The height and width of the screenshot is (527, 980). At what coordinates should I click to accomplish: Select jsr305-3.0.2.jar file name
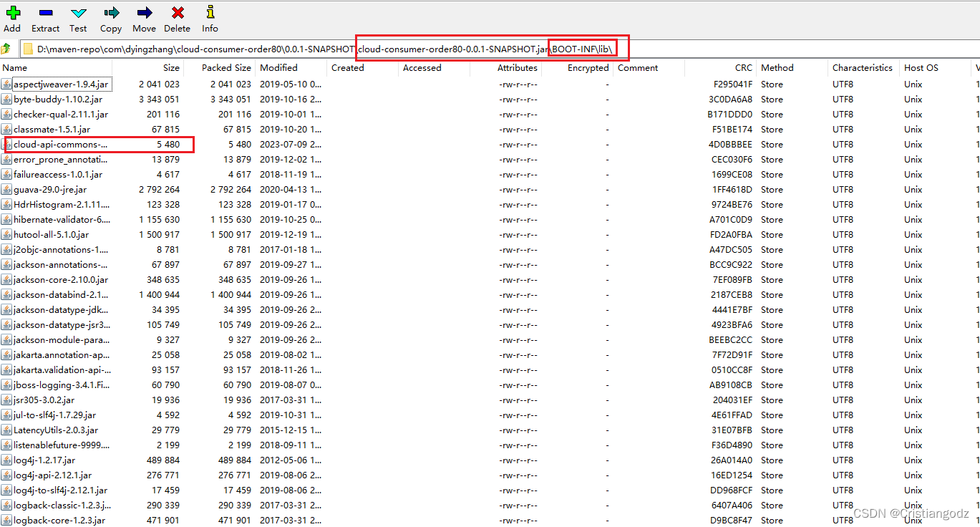click(44, 400)
